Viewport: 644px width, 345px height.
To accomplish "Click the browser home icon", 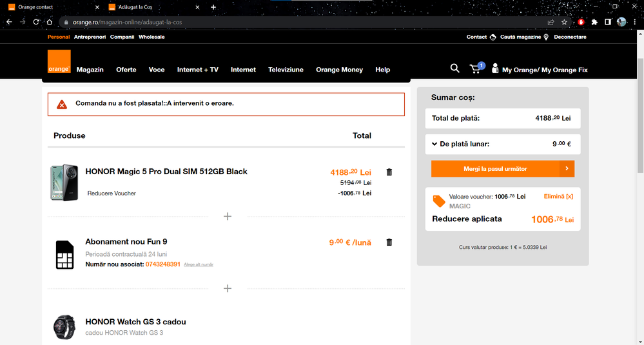I will point(50,22).
